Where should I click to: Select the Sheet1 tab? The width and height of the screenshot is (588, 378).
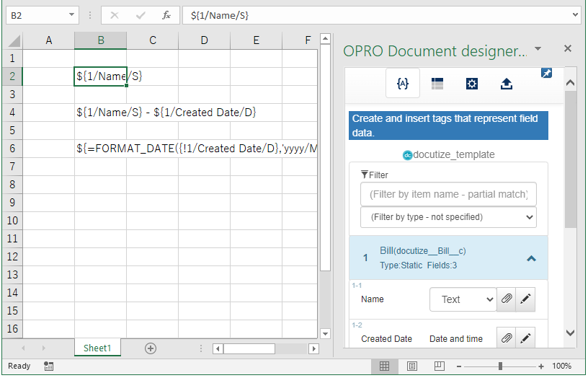97,348
